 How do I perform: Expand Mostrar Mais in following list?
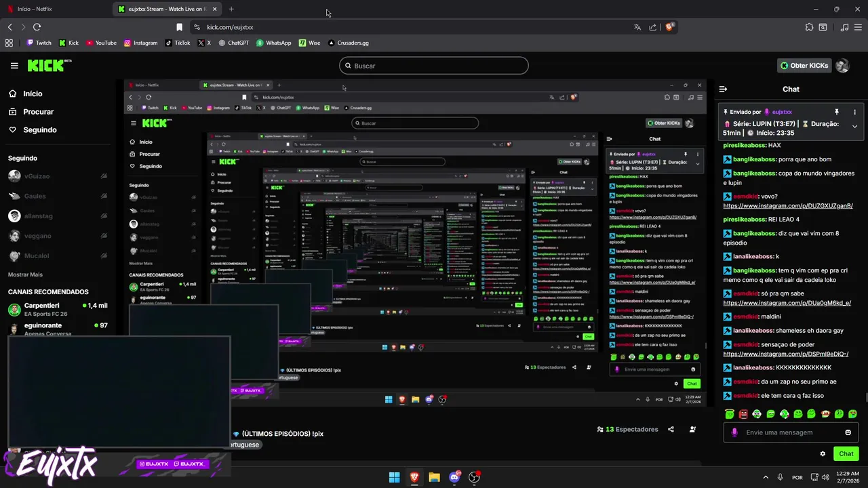pos(25,274)
